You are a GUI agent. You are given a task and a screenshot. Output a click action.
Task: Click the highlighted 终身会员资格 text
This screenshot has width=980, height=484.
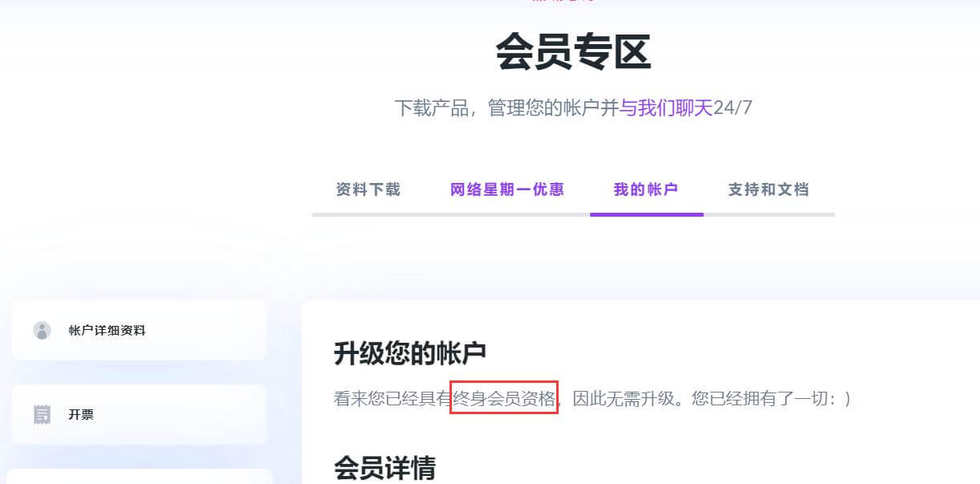(x=504, y=398)
